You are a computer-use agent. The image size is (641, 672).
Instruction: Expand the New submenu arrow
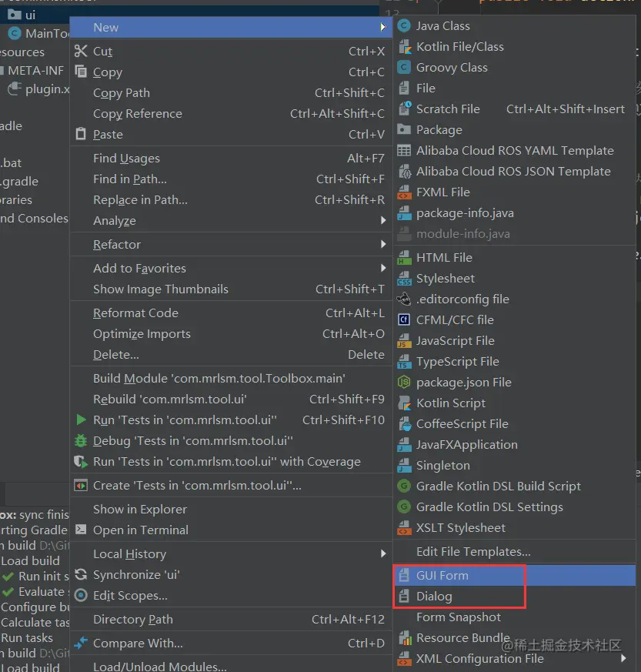(382, 28)
